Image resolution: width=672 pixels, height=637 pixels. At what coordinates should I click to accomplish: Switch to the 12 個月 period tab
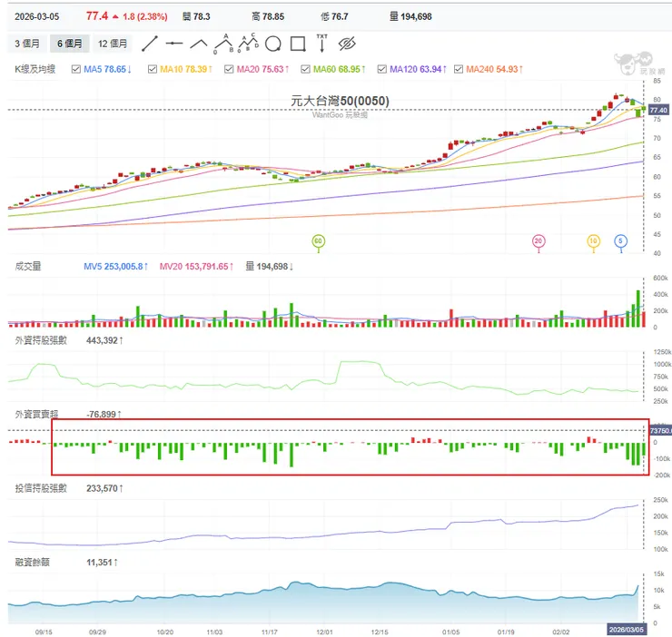pos(113,44)
